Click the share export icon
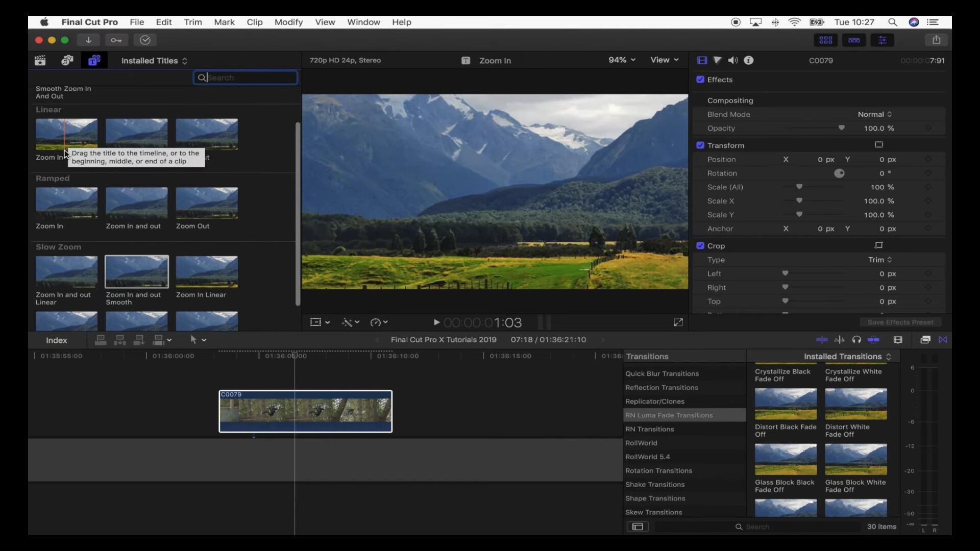980x551 pixels. click(936, 40)
